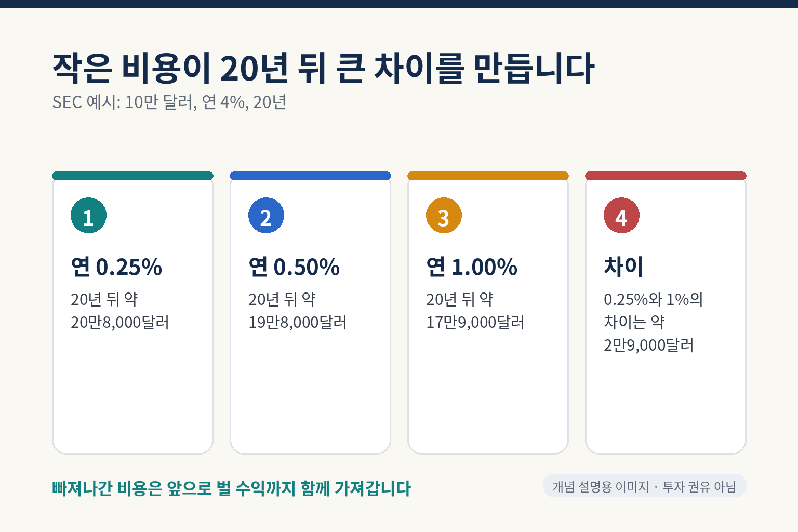Click the red bar atop fourth card
Image resolution: width=798 pixels, height=532 pixels.
coord(666,176)
